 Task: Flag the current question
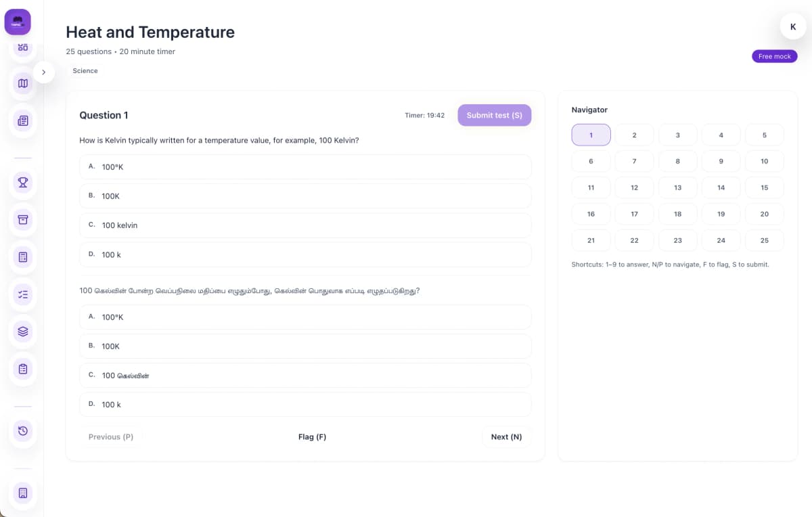pyautogui.click(x=312, y=436)
